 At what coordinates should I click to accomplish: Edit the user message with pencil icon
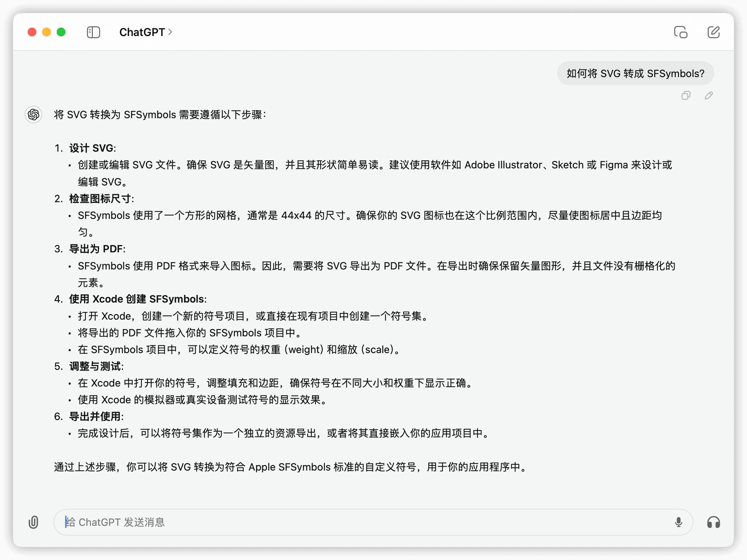point(708,96)
